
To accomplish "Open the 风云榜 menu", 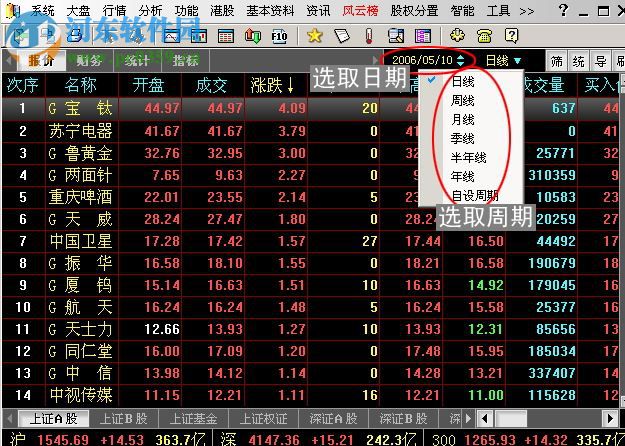I will 360,10.
